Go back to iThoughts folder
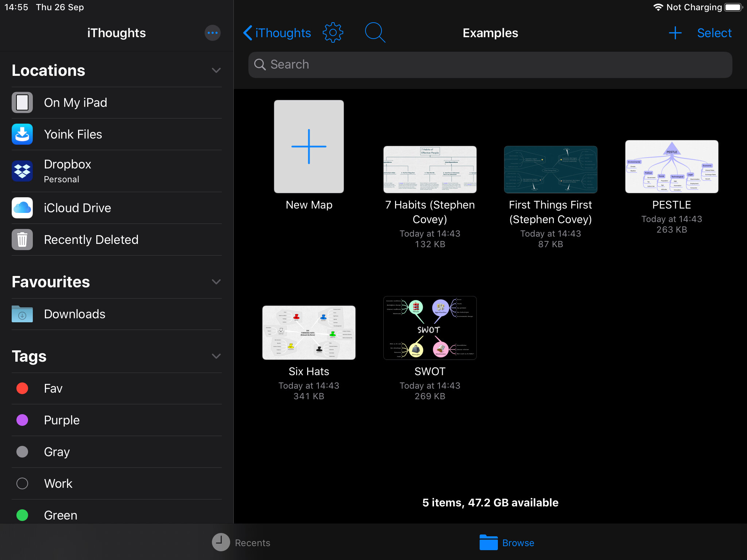The height and width of the screenshot is (560, 747). 277,33
